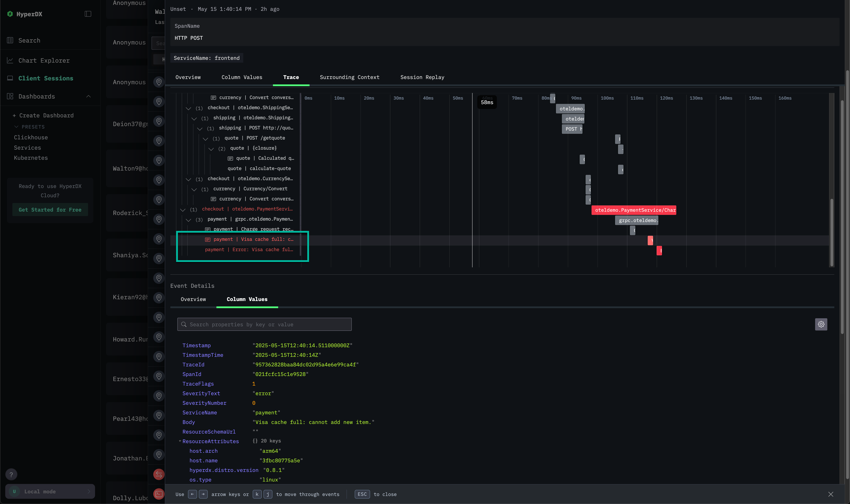Go to the Client Sessions page
Screen dimensions: 850x504
(46, 78)
